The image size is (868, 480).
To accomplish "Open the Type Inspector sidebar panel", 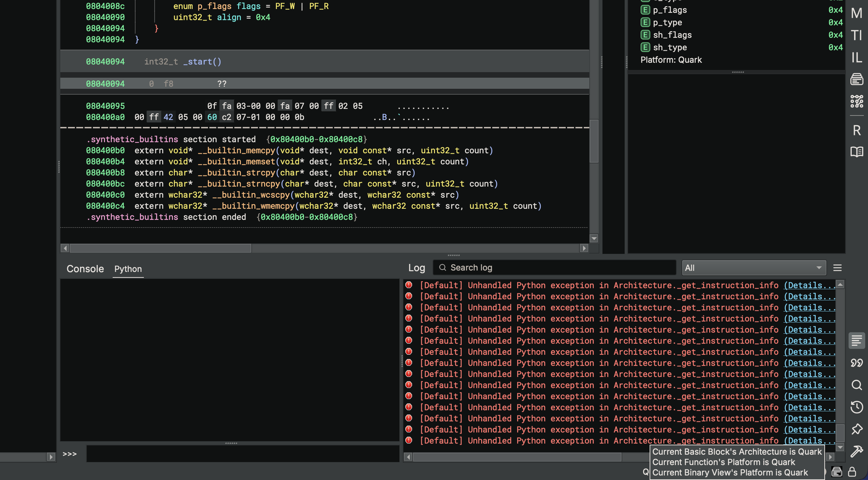I will [x=857, y=35].
